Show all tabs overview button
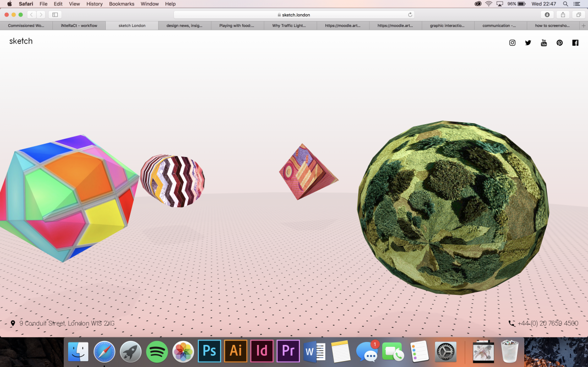The image size is (588, 367). coord(578,15)
